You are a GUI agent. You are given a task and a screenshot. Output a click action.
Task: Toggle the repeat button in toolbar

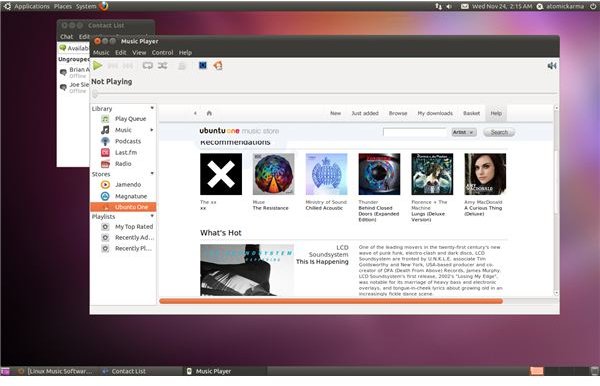click(x=147, y=66)
